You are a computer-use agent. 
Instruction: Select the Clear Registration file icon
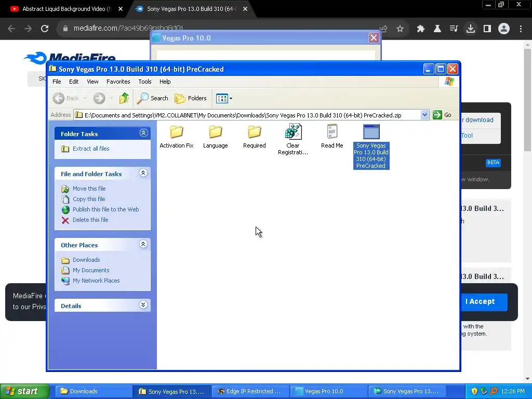pyautogui.click(x=293, y=132)
